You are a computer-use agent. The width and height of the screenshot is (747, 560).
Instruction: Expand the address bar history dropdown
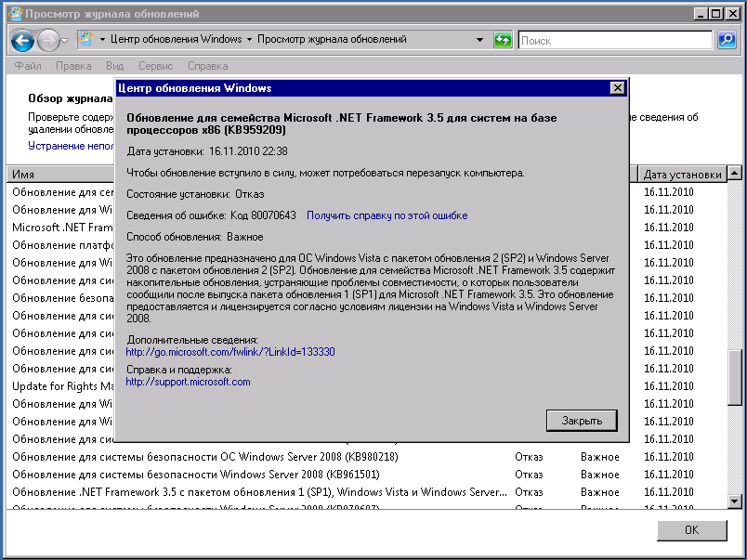tap(479, 40)
